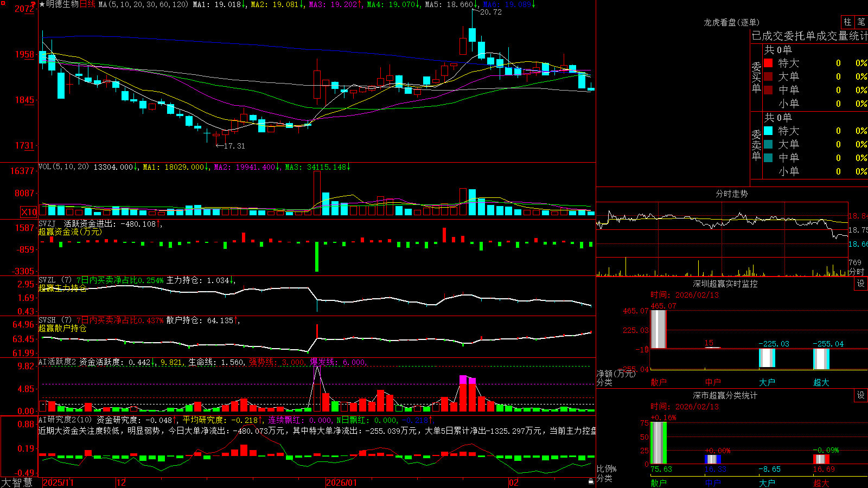Image resolution: width=868 pixels, height=488 pixels.
Task: Click the lock icon at the timeline end
Action: point(591,481)
